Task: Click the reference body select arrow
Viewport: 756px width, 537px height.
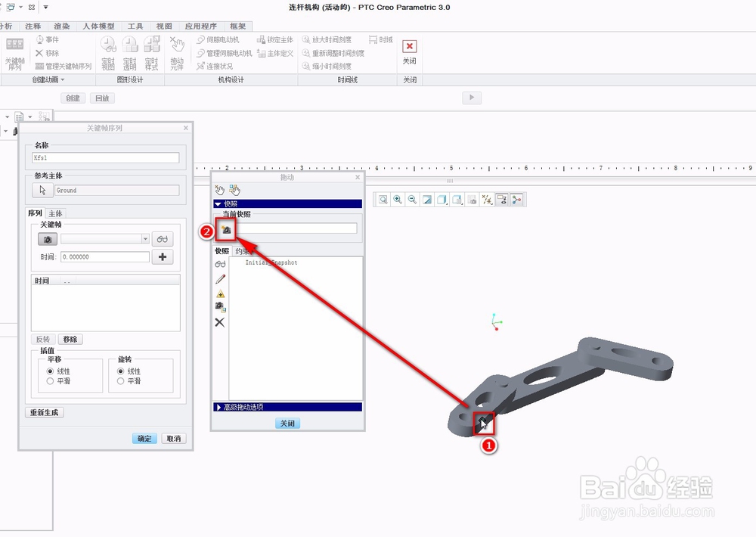Action: 42,190
